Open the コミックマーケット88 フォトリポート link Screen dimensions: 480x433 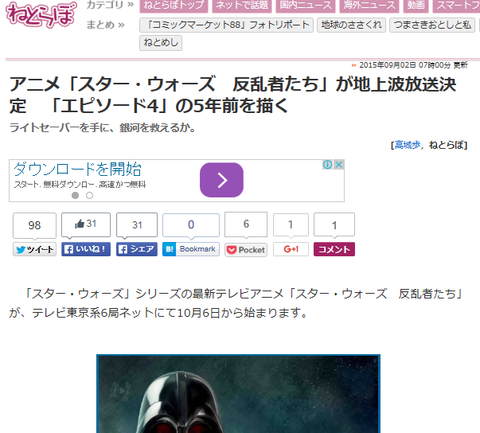point(226,25)
